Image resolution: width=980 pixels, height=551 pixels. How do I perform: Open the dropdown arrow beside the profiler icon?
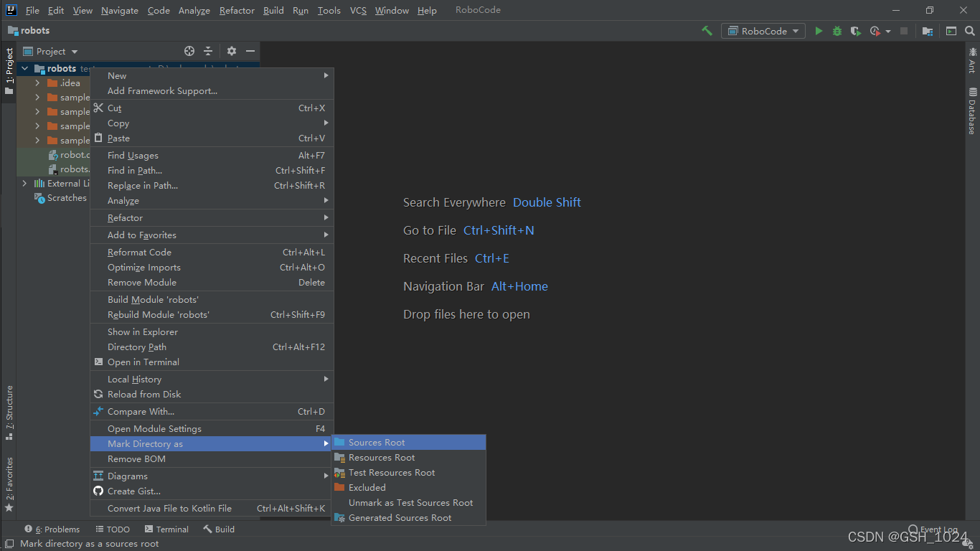(888, 32)
